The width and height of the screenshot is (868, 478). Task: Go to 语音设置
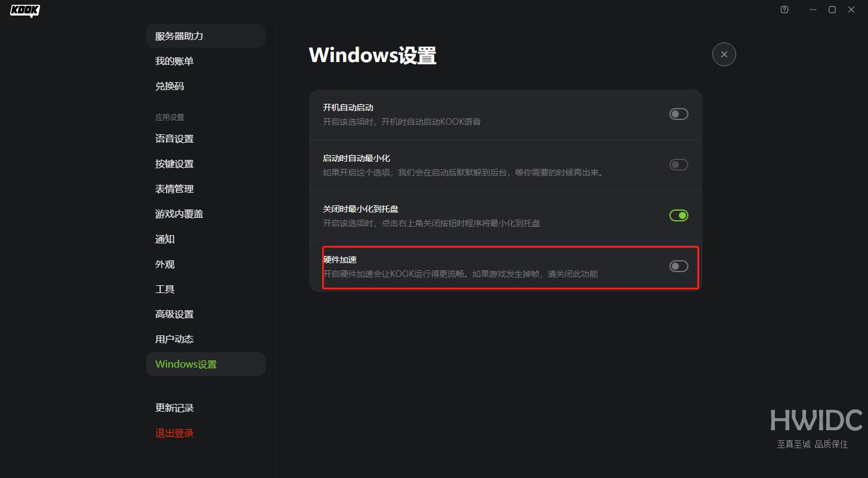point(206,138)
